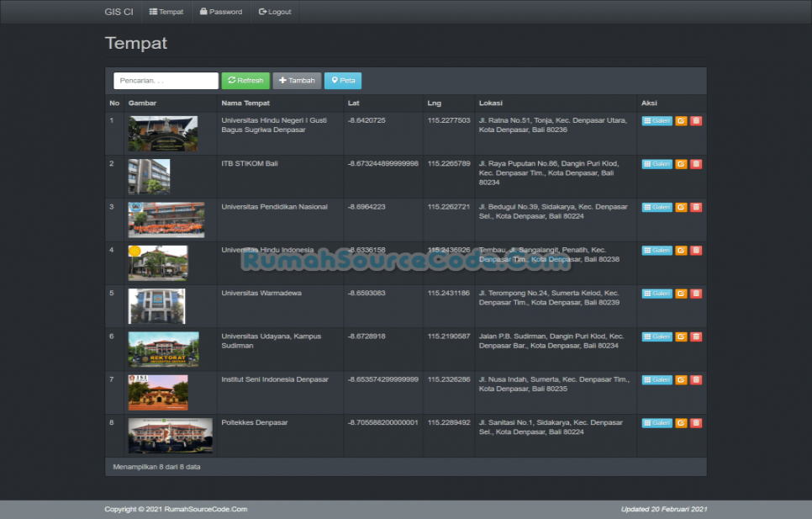Edit Universitas Pendidikan Nasional entry
This screenshot has width=812, height=519.
tap(681, 207)
